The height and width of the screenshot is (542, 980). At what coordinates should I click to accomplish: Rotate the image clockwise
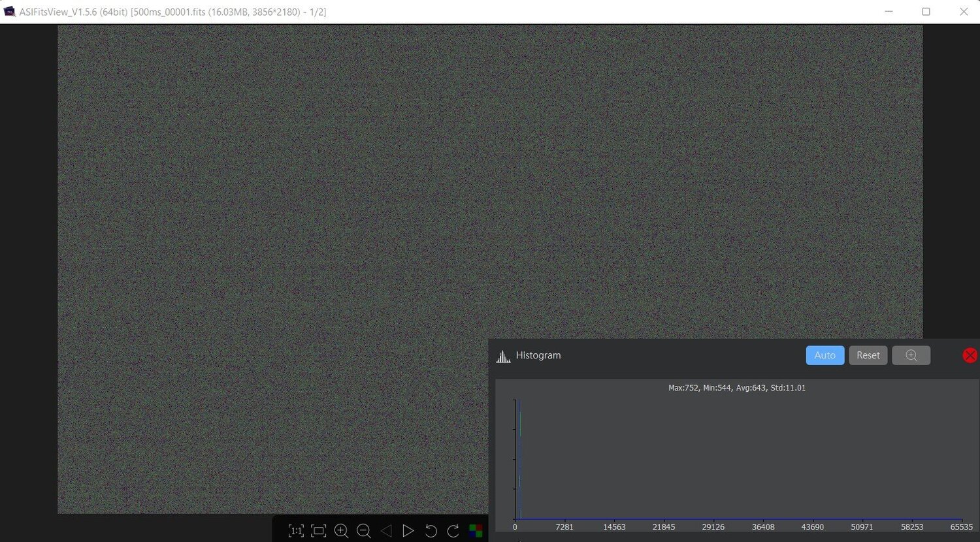coord(453,531)
